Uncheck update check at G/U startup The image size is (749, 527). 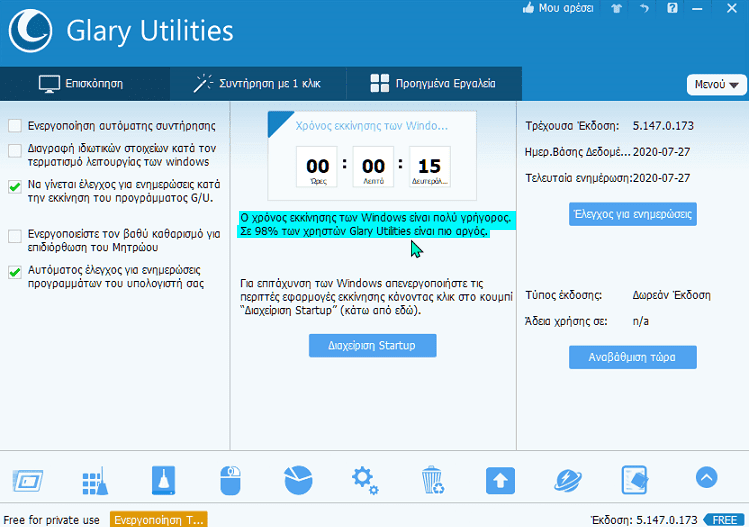point(15,186)
